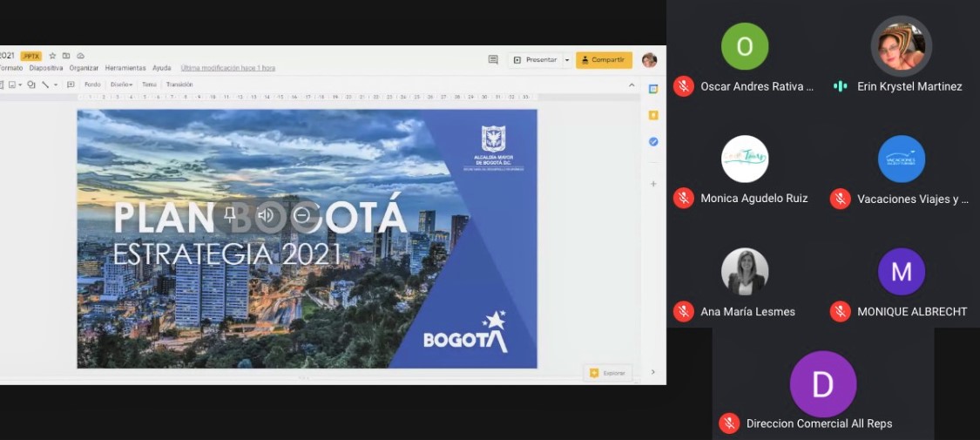Open Google Keep in the side panel
Screen dimensions: 980x440
tap(653, 115)
